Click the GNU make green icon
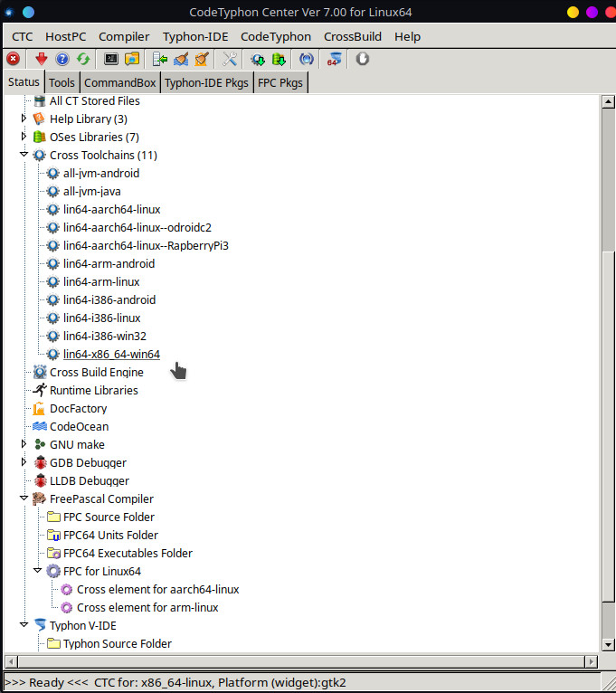Screen dimensions: 616x693 [x=40, y=444]
